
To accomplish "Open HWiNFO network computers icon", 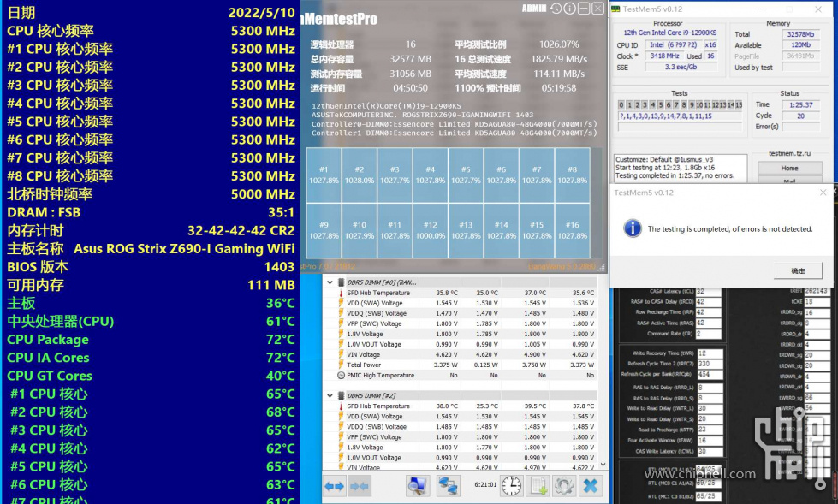I will pos(449,486).
